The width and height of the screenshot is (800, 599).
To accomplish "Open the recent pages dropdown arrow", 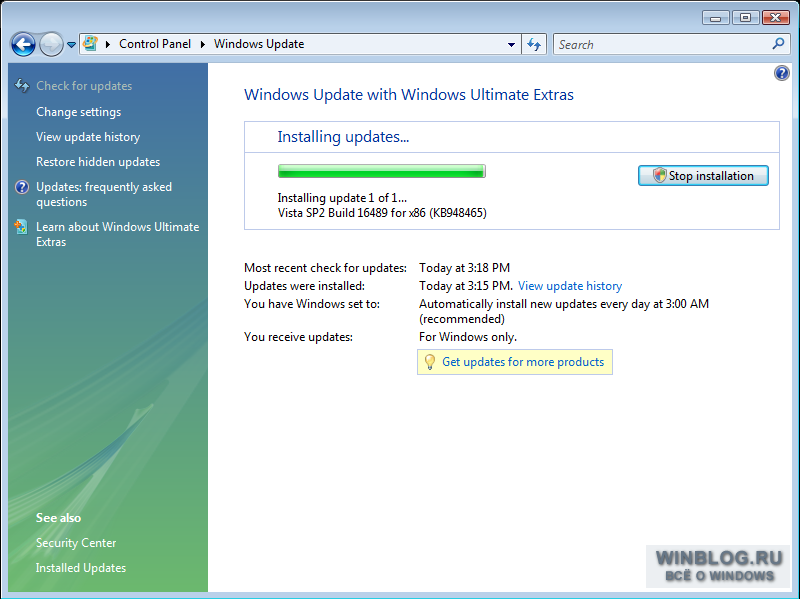I will pyautogui.click(x=71, y=45).
